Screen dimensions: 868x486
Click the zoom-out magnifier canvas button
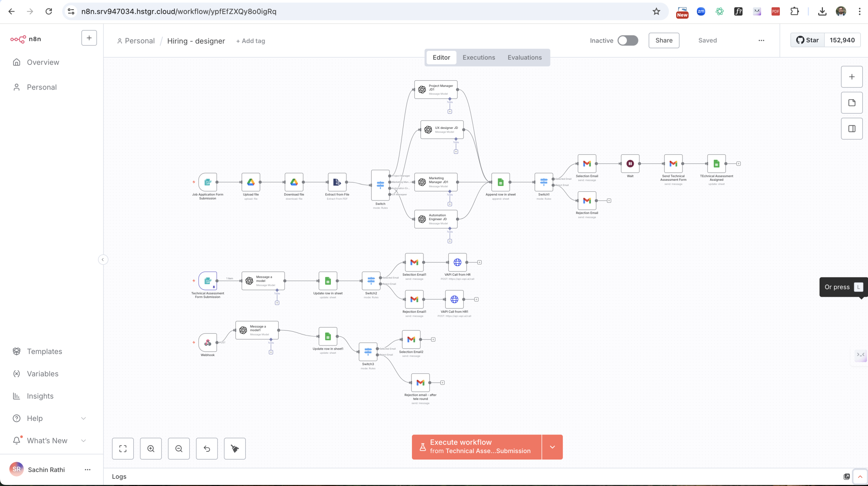(x=179, y=448)
